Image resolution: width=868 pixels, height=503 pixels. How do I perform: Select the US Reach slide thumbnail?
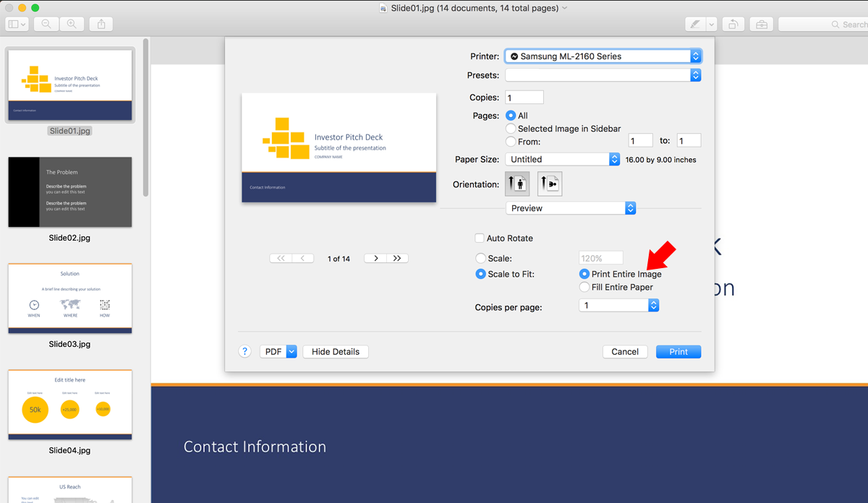pos(70,489)
